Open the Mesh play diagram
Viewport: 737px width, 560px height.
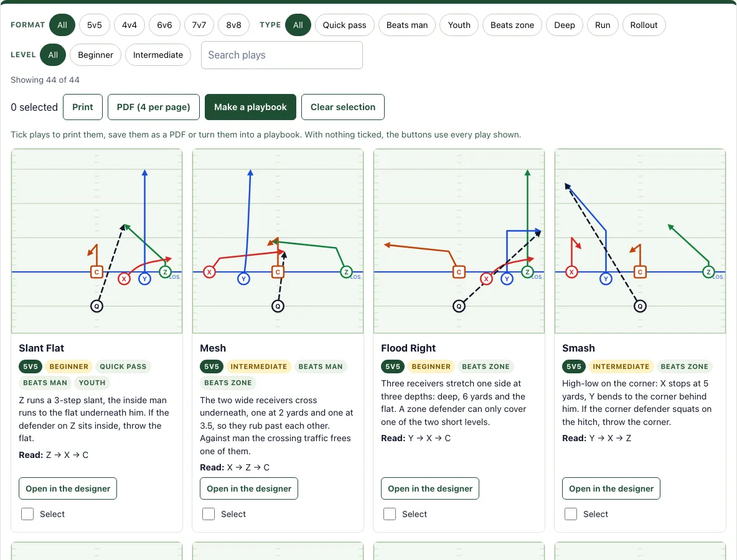(x=278, y=241)
